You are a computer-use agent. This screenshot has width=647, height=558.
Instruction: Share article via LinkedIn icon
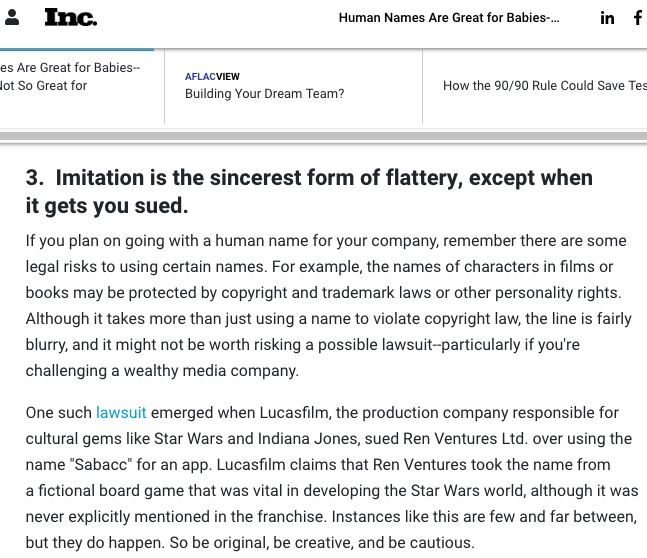click(607, 18)
